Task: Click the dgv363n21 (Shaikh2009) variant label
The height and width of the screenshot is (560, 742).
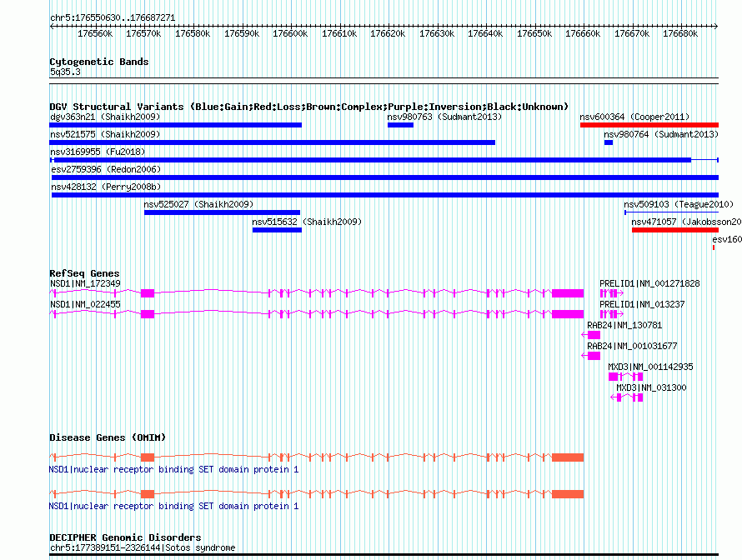Action: 105,117
